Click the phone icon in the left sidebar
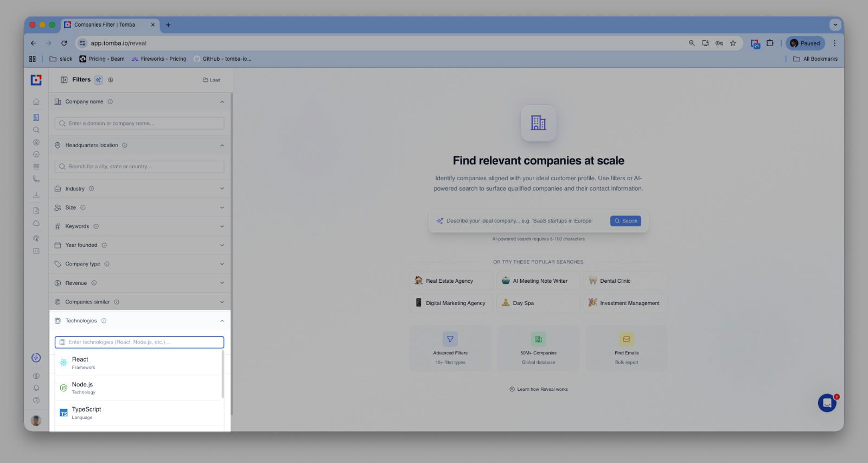Image resolution: width=868 pixels, height=463 pixels. 36,179
